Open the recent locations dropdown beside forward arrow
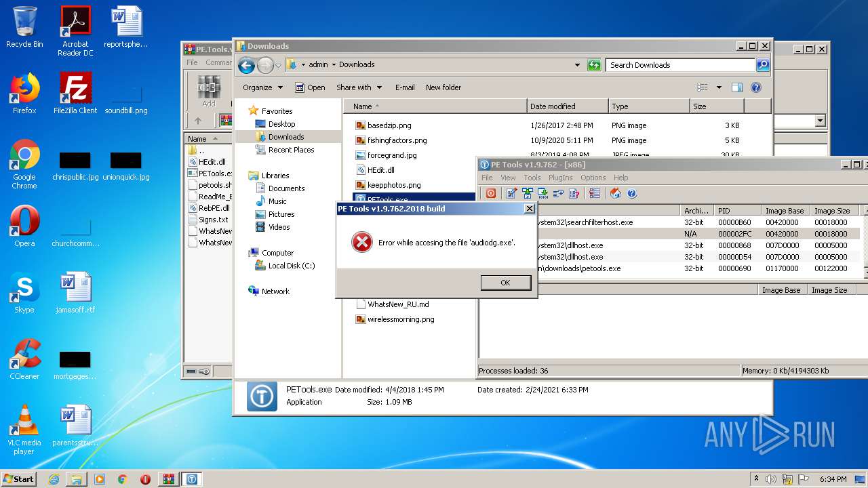 278,65
